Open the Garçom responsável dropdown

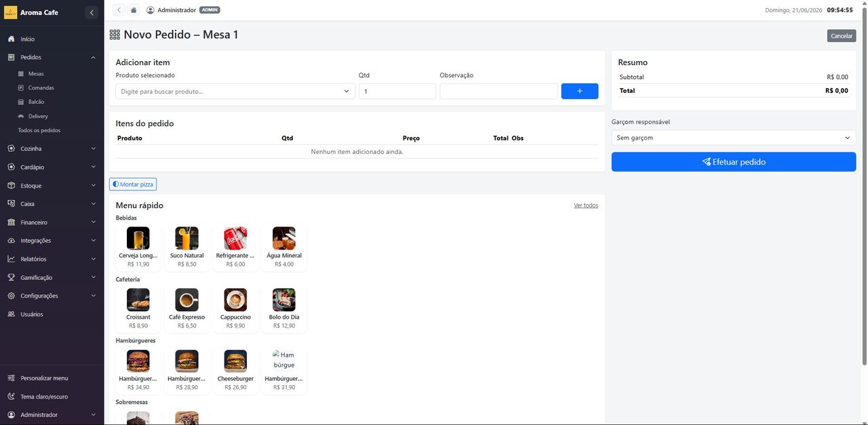click(x=734, y=138)
